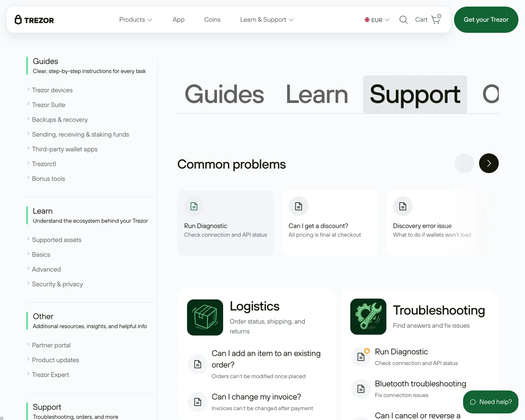Click the Trezor logo
The height and width of the screenshot is (420, 525).
coord(34,20)
